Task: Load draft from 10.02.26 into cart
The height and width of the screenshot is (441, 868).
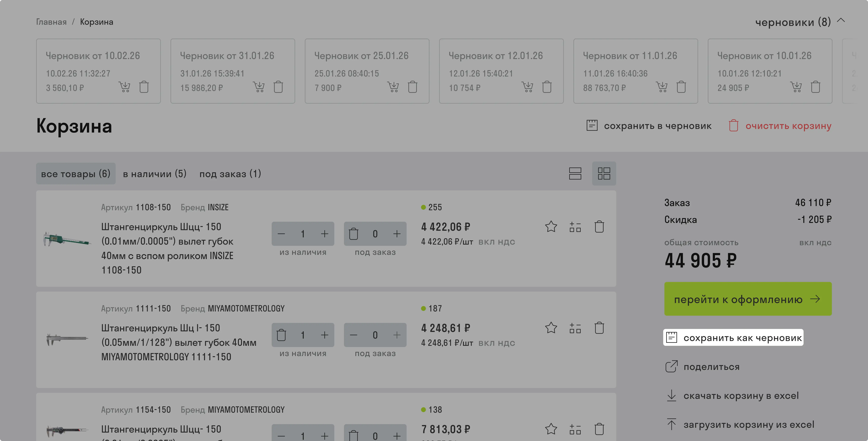Action: 124,87
